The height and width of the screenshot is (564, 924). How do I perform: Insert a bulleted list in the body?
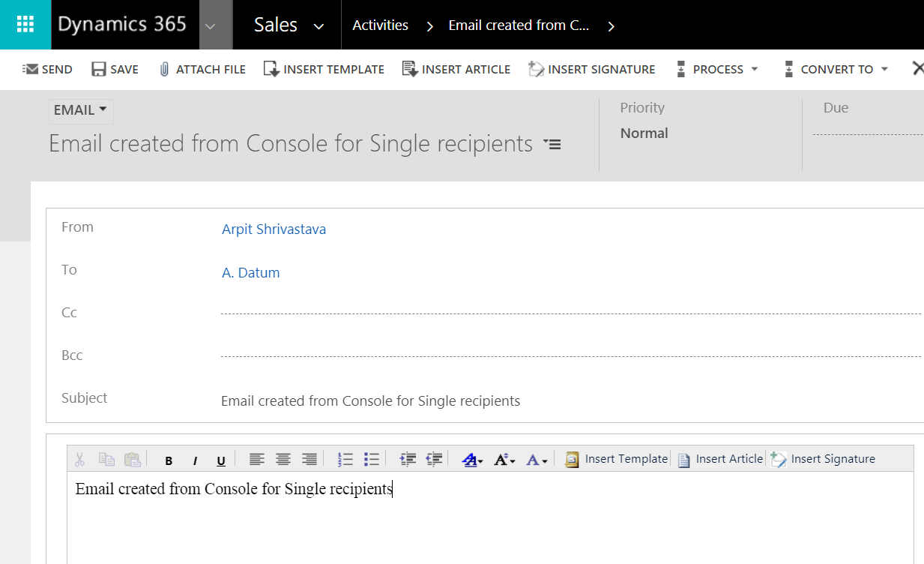tap(371, 460)
